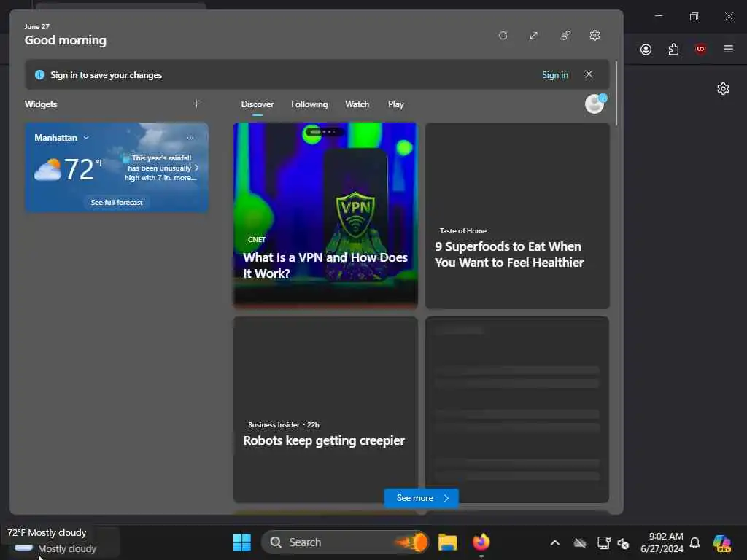Screen dimensions: 747x560
Task: Launch Copilot preview from taskbar
Action: point(721,542)
